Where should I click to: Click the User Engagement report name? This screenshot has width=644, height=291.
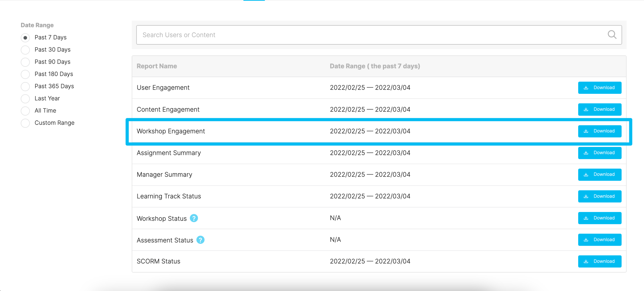coord(163,87)
